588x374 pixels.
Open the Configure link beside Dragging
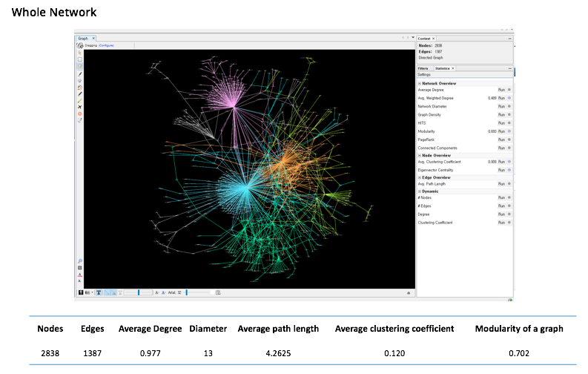click(106, 45)
